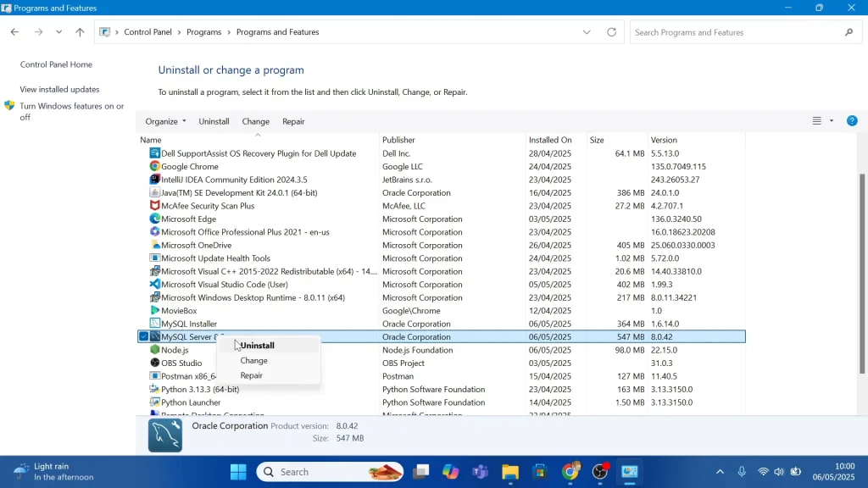868x488 pixels.
Task: Click the Microsoft Edge icon in list
Action: (x=154, y=219)
